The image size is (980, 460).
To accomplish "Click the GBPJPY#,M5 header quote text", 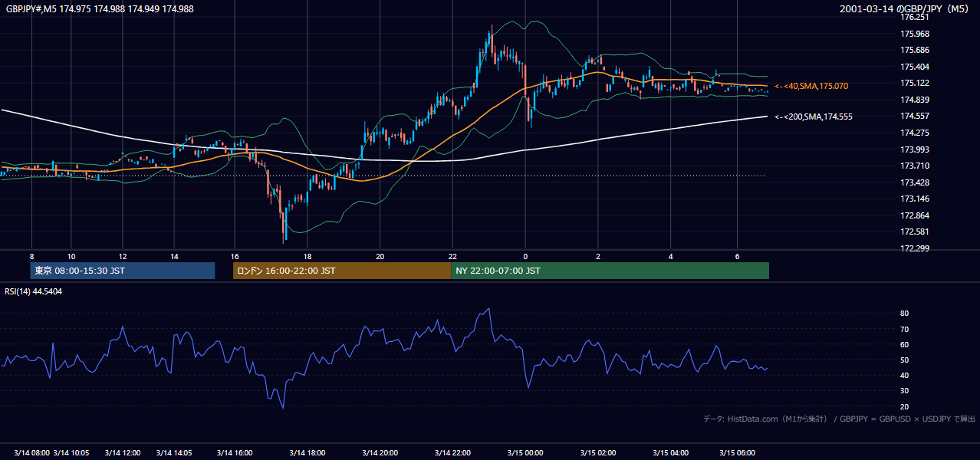I will pyautogui.click(x=100, y=8).
